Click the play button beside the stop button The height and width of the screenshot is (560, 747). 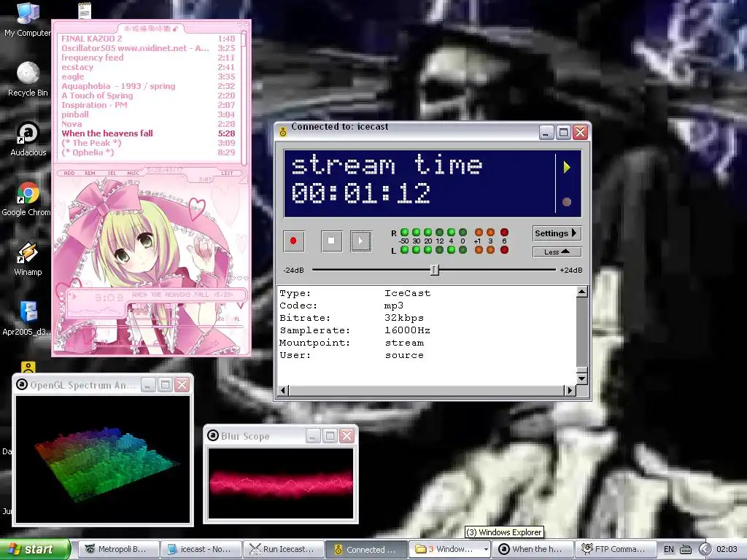point(360,241)
